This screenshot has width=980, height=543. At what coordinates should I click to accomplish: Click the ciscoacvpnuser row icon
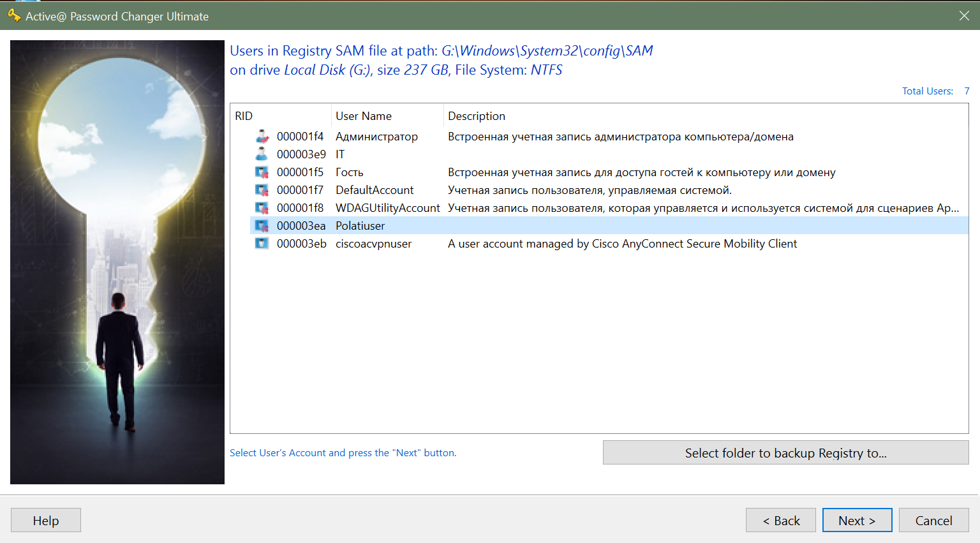point(262,244)
